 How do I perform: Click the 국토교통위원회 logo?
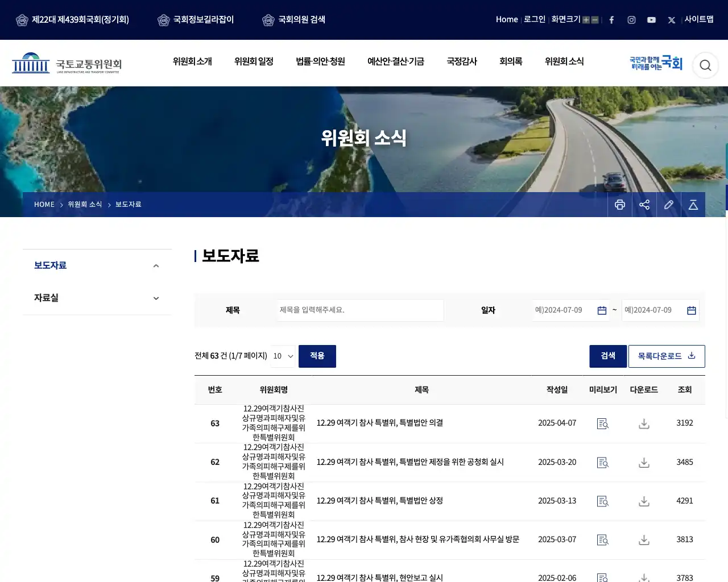(67, 64)
